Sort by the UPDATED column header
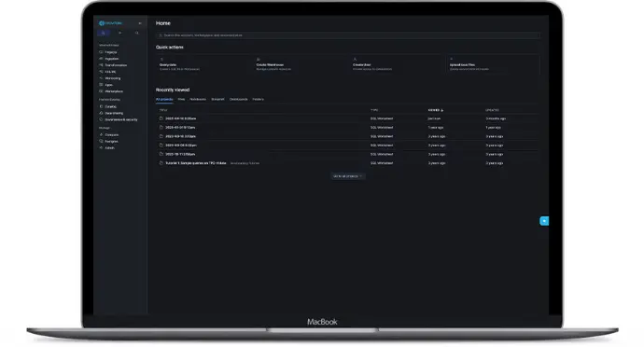Viewport: 644px width, 347px height. coord(492,110)
